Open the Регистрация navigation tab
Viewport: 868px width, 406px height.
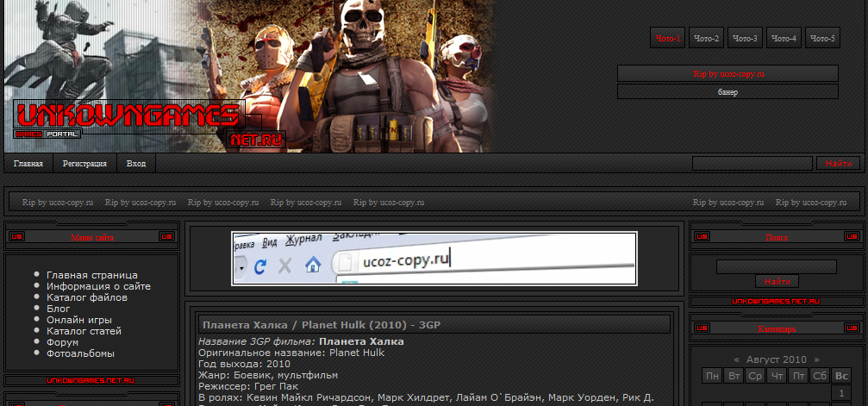(x=84, y=164)
